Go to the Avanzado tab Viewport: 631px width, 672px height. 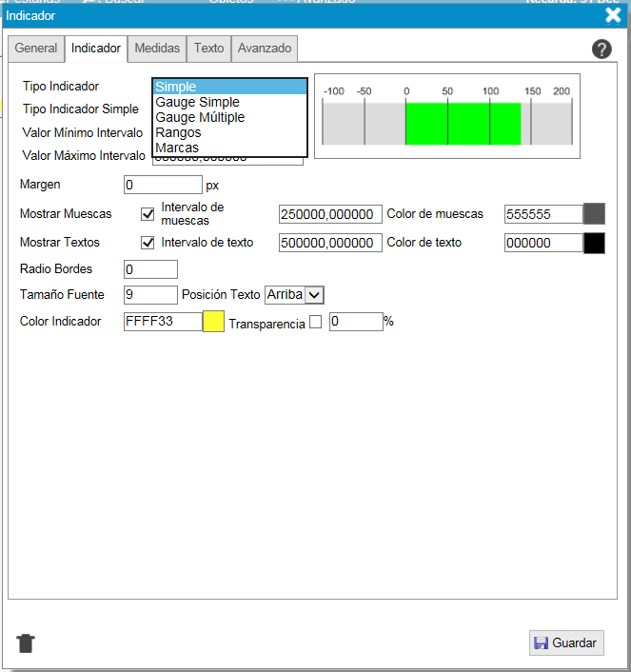pos(265,49)
